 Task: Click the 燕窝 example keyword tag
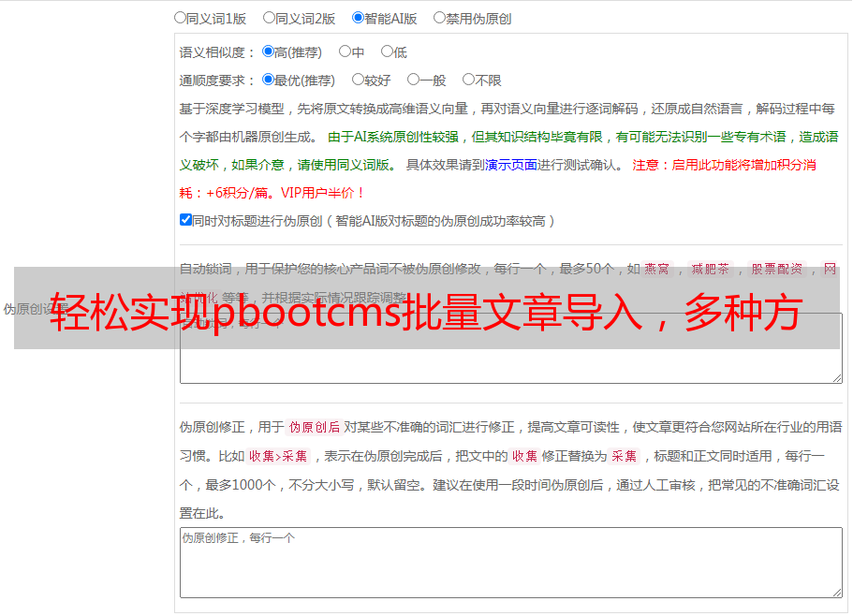[656, 269]
